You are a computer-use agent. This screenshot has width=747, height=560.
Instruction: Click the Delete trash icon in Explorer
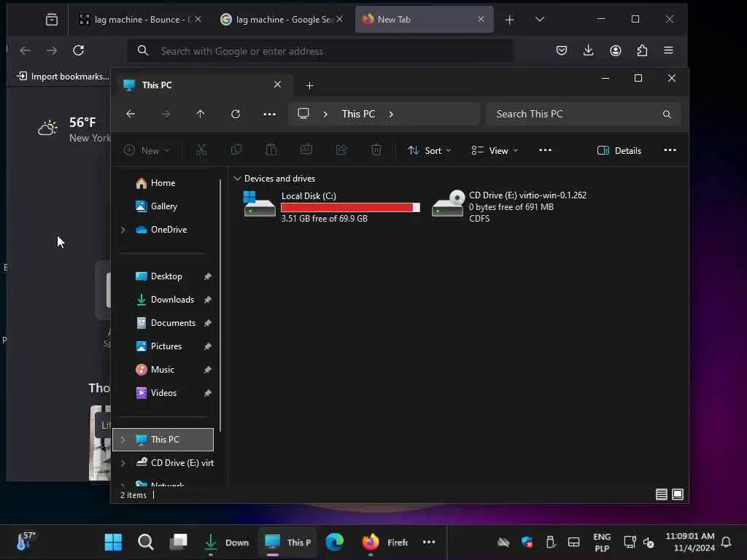coord(376,150)
